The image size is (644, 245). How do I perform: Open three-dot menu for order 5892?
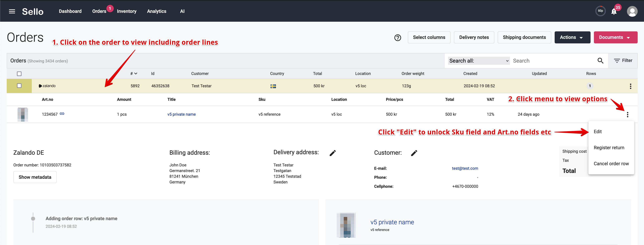(630, 86)
